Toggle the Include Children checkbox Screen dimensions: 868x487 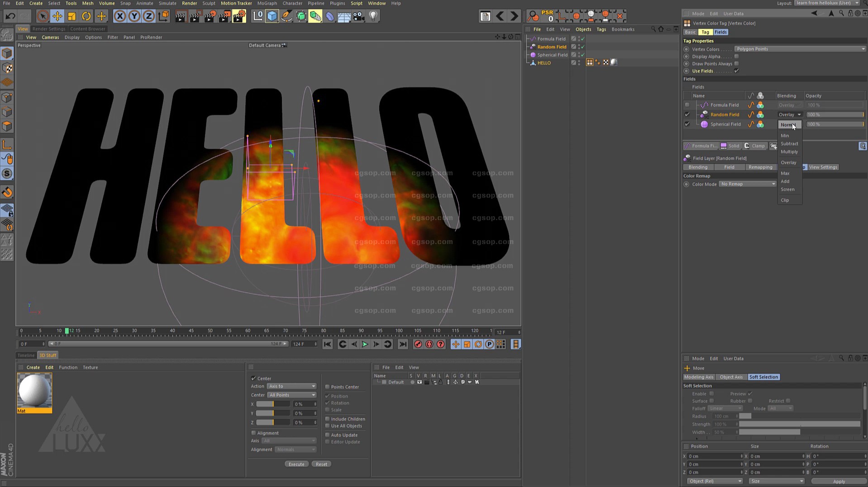point(327,419)
